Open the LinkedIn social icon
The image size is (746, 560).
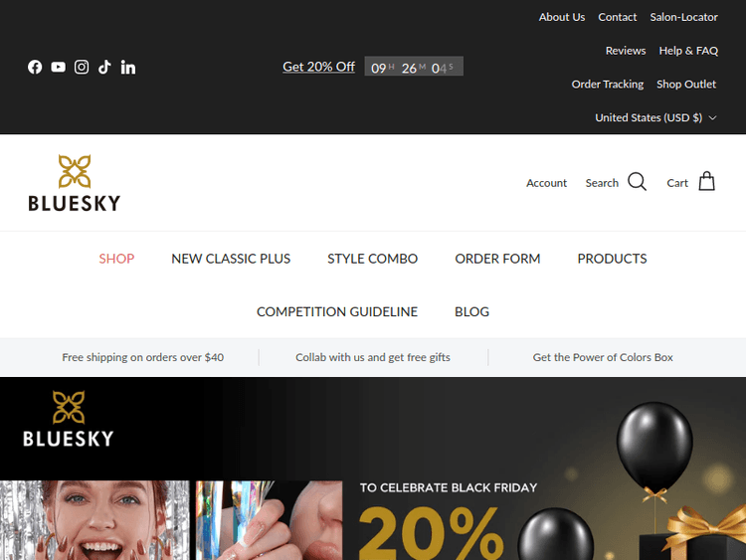coord(128,67)
